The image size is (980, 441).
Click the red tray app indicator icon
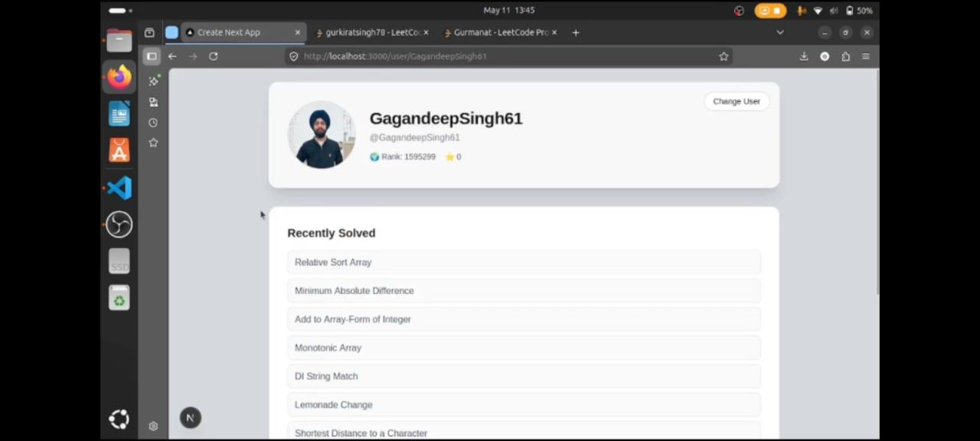(739, 11)
